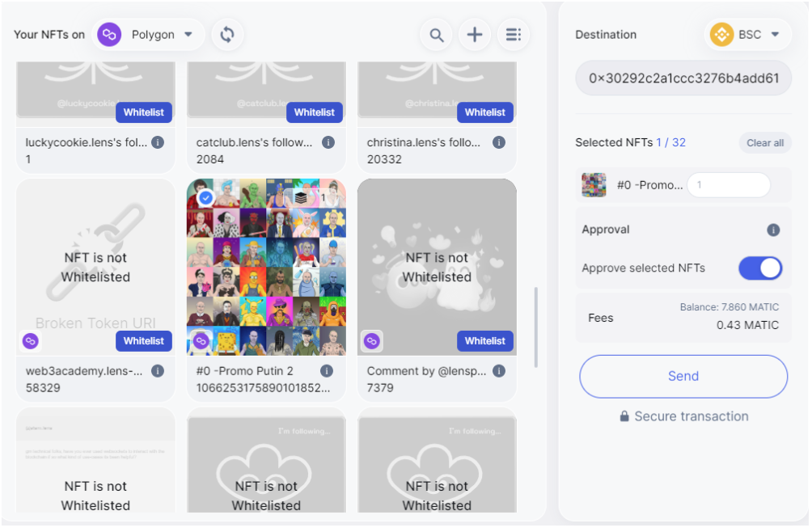Image resolution: width=812 pixels, height=532 pixels.
Task: Click Clear all selected NFTs
Action: (765, 143)
